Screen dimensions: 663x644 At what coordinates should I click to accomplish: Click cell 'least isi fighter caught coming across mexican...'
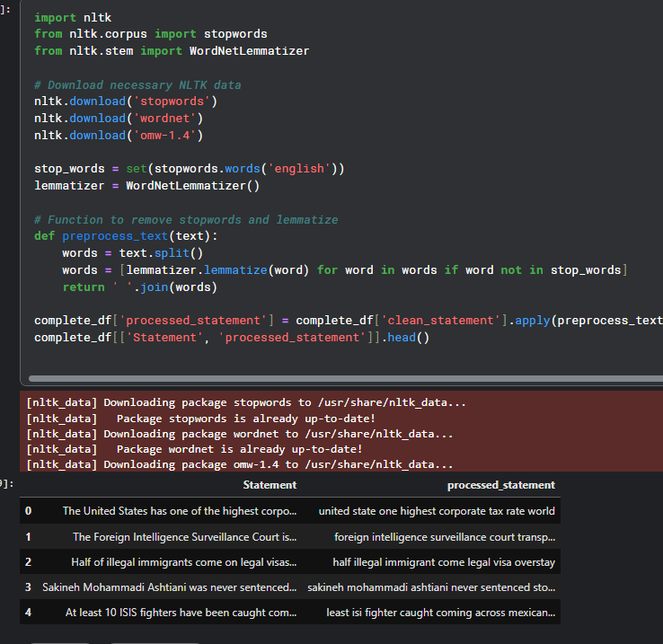pos(441,613)
